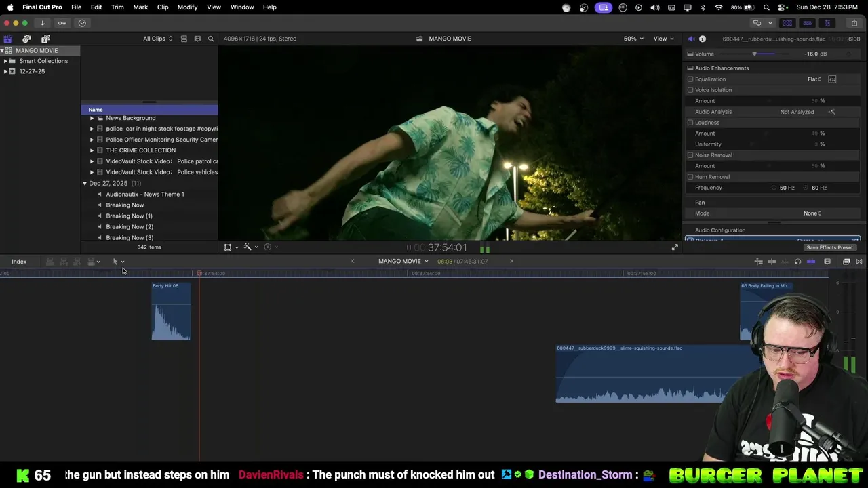The height and width of the screenshot is (488, 868).
Task: Open the Titles and Generators sidebar
Action: [x=45, y=39]
